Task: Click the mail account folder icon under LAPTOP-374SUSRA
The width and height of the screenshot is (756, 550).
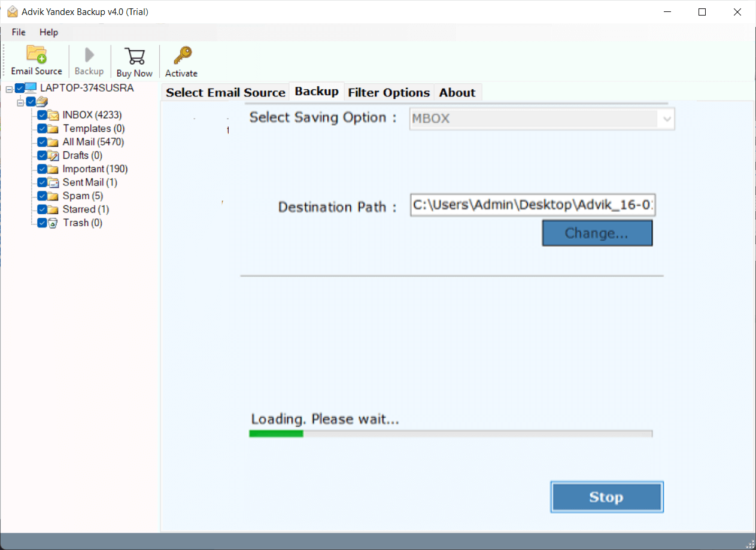Action: pos(42,102)
